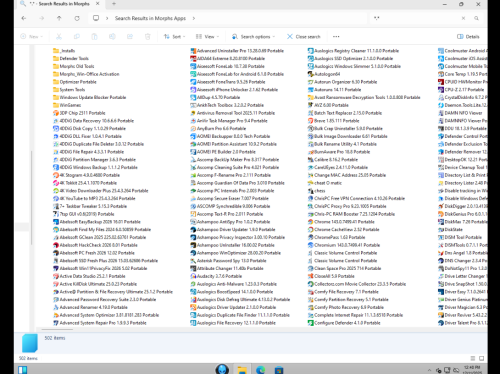This screenshot has width=500, height=374.
Task: Select the Brave Portable file icon
Action: click(310, 121)
